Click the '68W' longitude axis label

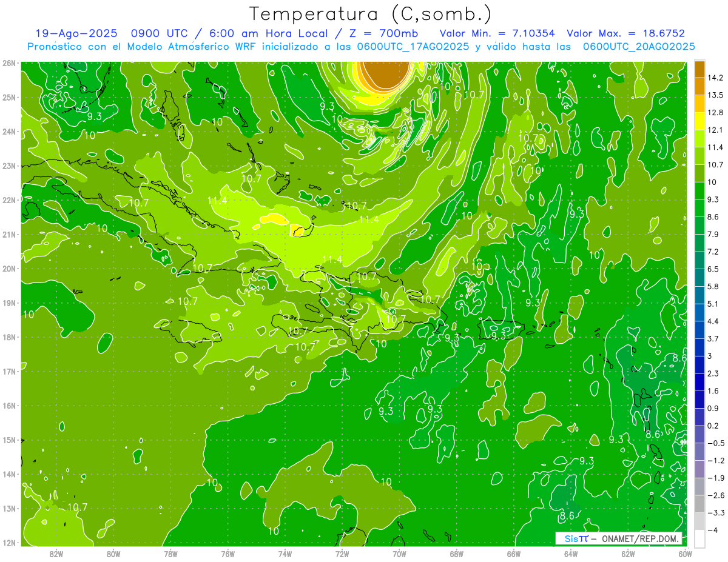(456, 554)
